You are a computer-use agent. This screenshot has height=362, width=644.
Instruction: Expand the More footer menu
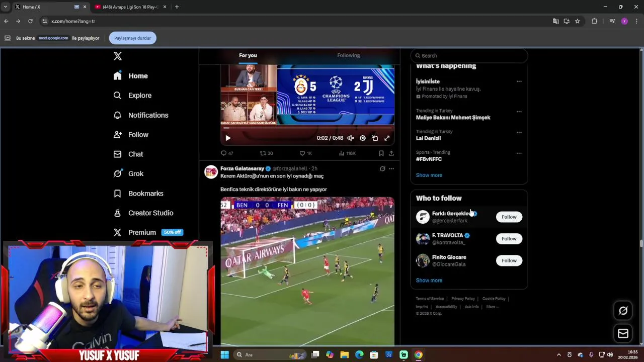pyautogui.click(x=493, y=307)
